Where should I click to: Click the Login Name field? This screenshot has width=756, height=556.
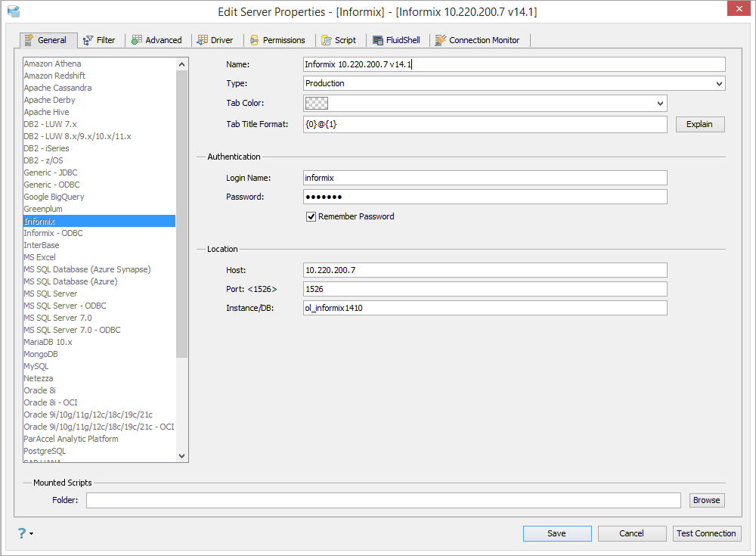(485, 178)
